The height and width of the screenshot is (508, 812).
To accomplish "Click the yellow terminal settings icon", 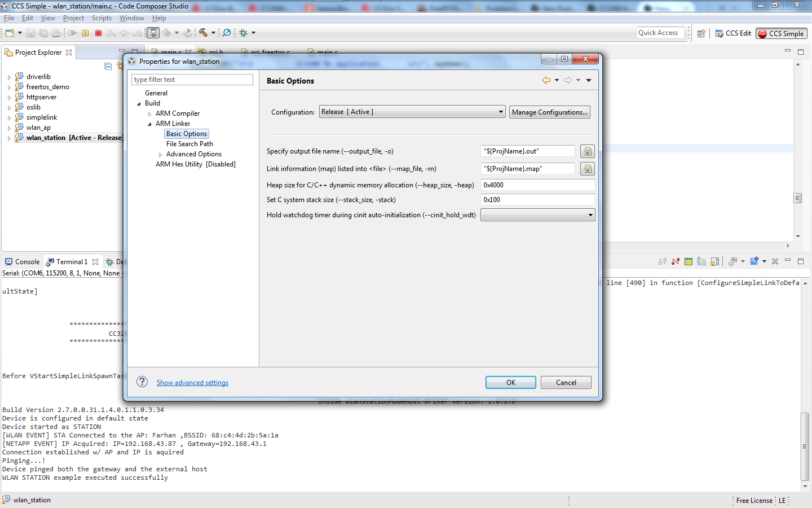I will coord(689,261).
